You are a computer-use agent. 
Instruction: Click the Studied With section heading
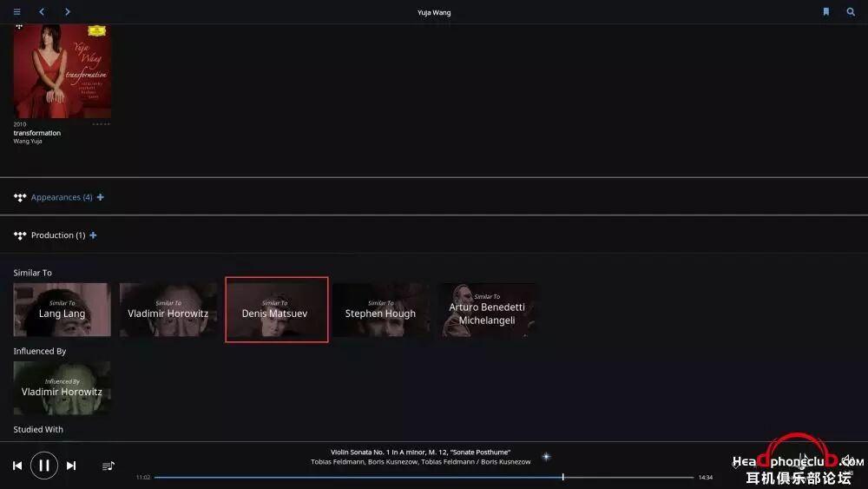[x=38, y=429]
